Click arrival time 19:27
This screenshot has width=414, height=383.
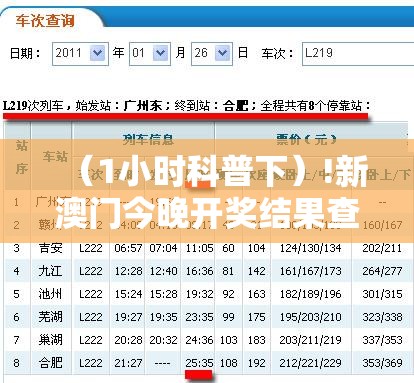[128, 317]
